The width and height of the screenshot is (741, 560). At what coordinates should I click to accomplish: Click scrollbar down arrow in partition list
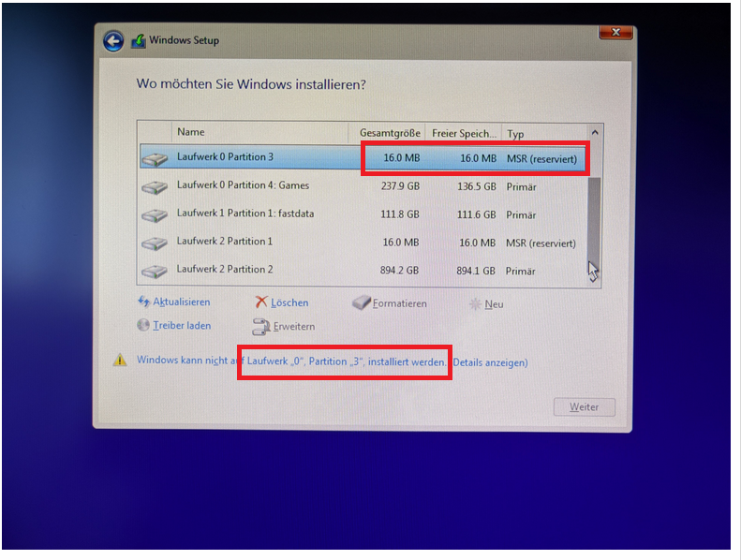pyautogui.click(x=594, y=279)
